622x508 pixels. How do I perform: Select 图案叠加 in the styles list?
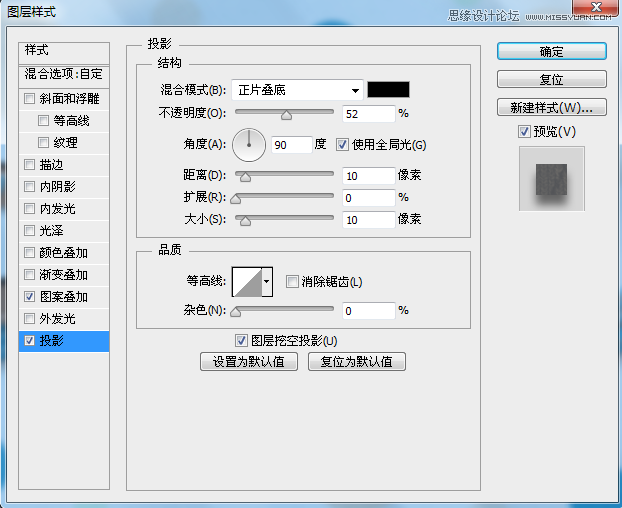(64, 297)
